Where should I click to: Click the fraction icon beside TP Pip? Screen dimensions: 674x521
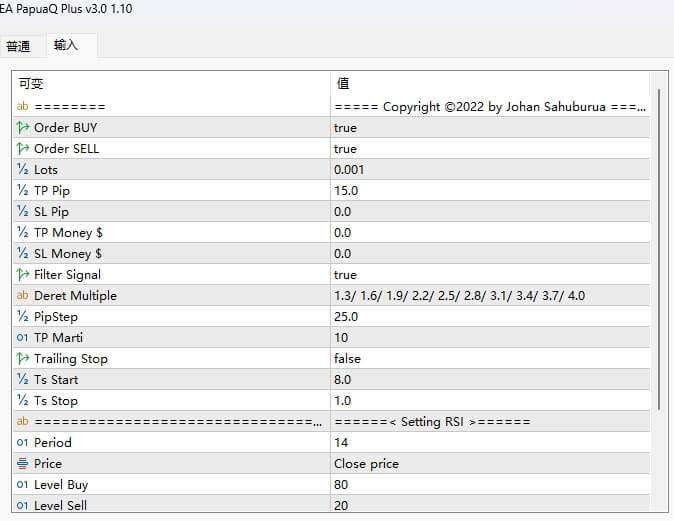pos(22,190)
